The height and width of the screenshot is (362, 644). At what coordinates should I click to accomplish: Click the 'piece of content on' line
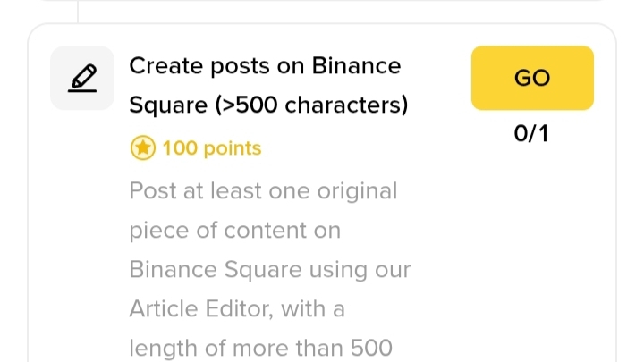[234, 230]
